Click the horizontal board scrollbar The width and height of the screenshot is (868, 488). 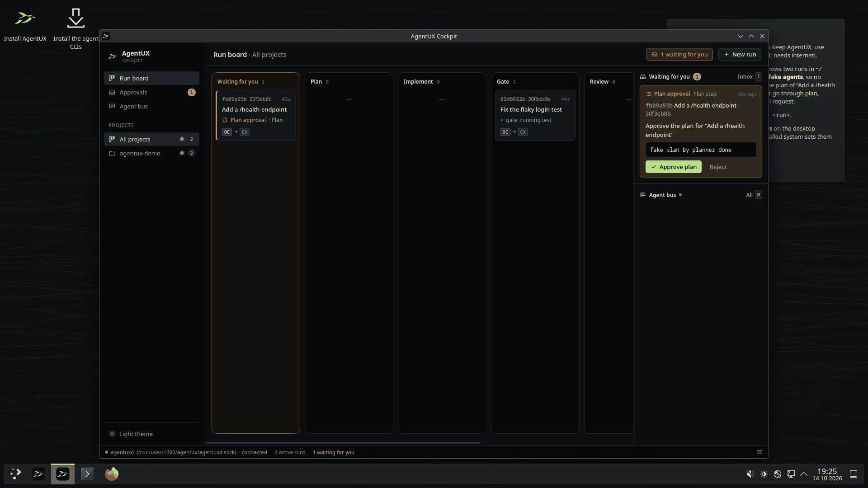pyautogui.click(x=343, y=443)
